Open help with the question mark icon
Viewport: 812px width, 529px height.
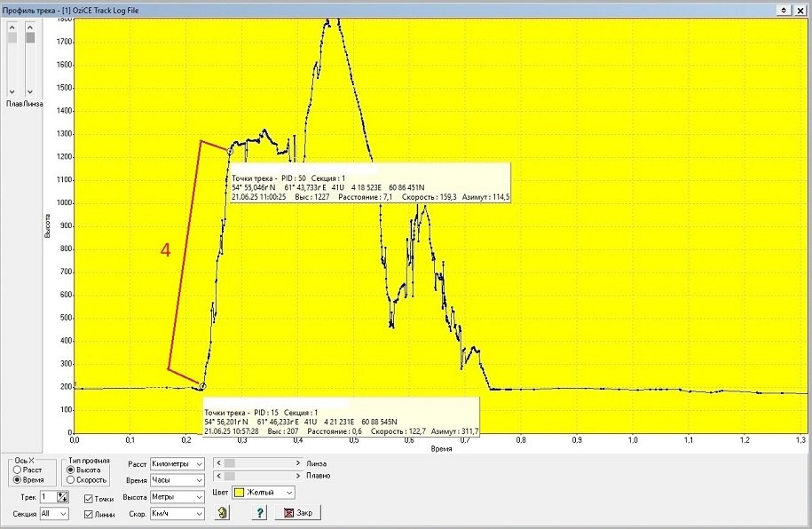click(x=259, y=512)
